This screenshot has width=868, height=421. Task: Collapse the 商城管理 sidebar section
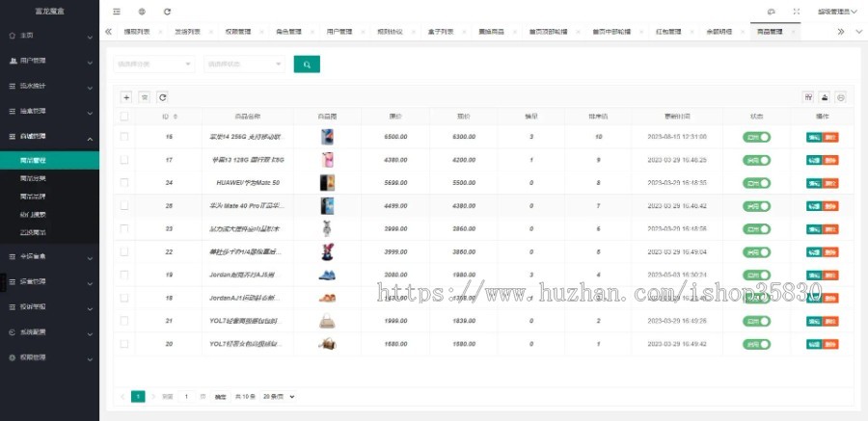pyautogui.click(x=50, y=136)
